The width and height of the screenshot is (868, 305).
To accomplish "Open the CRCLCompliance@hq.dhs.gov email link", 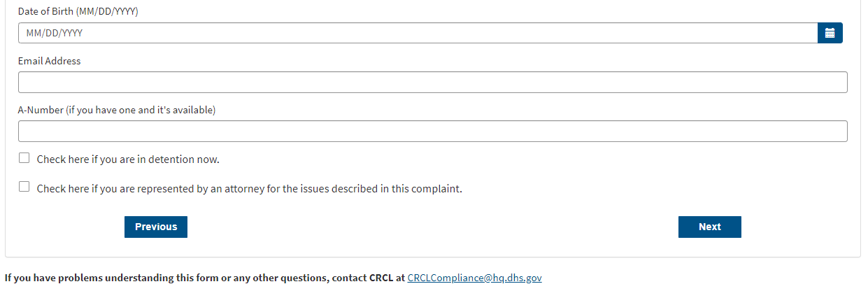I will (474, 278).
